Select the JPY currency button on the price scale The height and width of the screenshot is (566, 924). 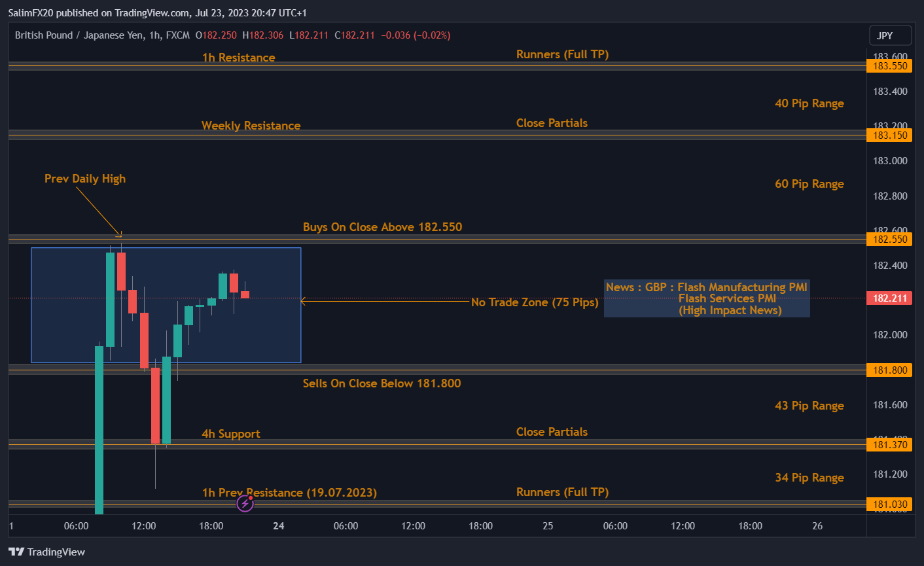tap(890, 35)
